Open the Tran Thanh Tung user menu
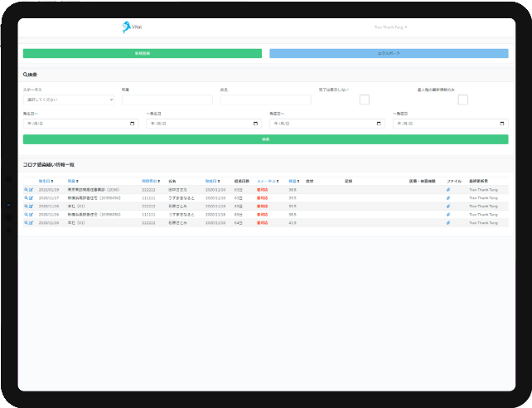This screenshot has height=408, width=532. 390,27
